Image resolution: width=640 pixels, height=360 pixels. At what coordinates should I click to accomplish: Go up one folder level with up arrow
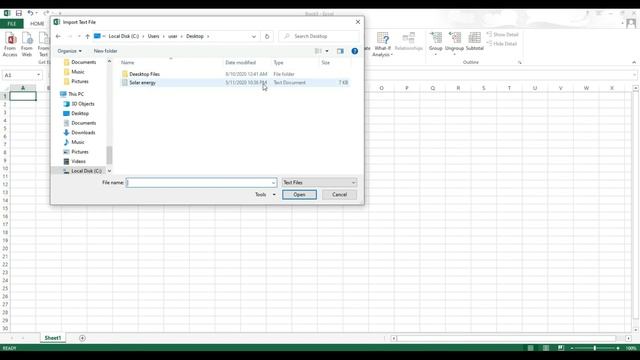pyautogui.click(x=87, y=36)
